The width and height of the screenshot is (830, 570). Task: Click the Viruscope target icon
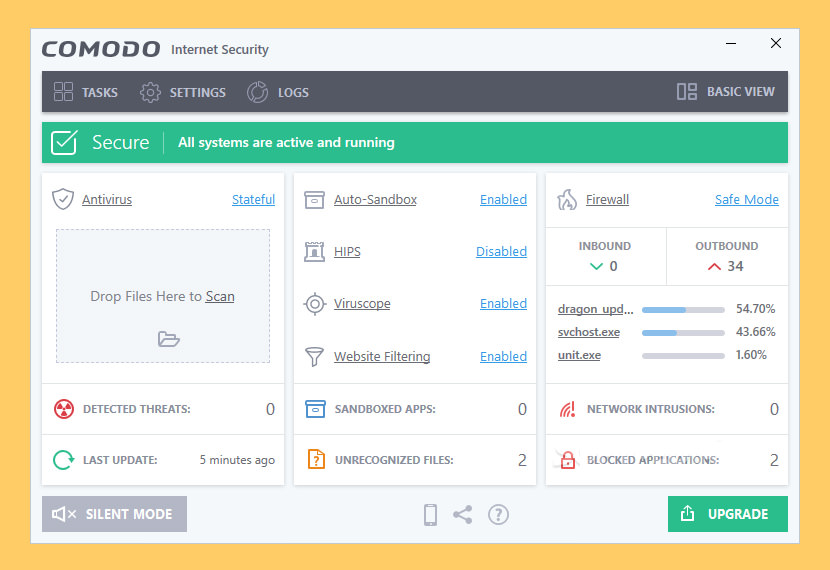tap(314, 304)
